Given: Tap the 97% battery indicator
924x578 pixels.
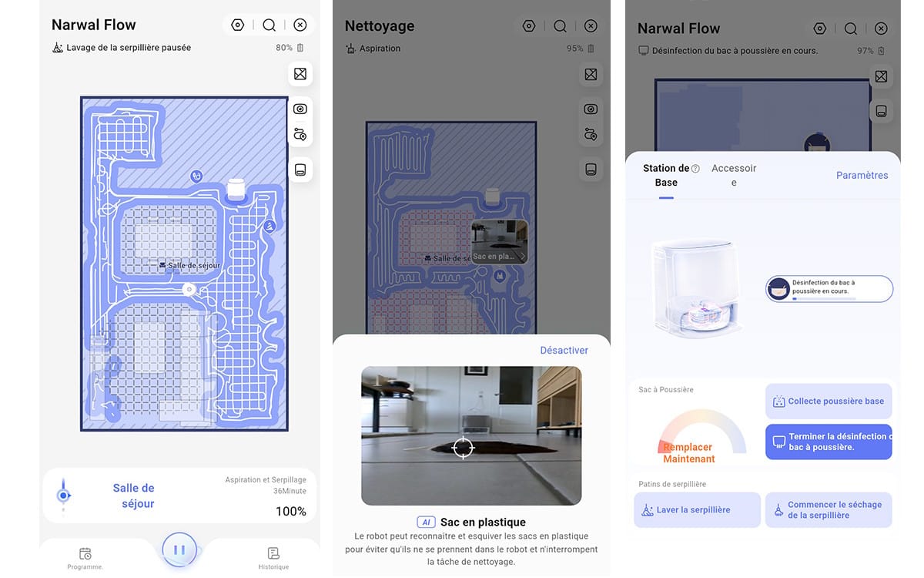Looking at the screenshot, I should pos(871,51).
